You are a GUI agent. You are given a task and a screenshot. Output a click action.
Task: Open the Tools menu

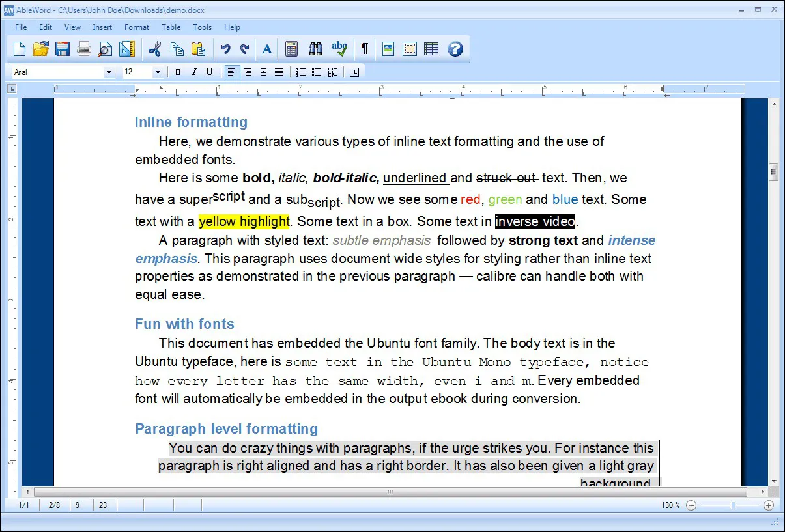202,27
